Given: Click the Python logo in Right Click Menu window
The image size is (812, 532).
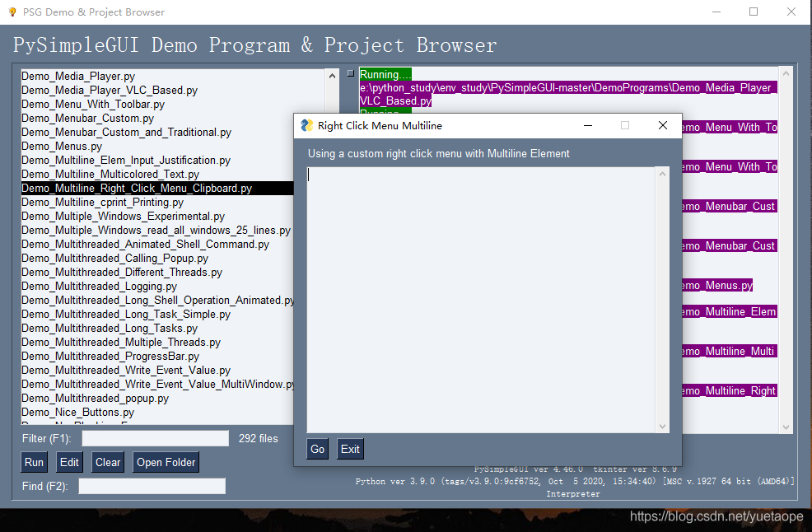Looking at the screenshot, I should pos(306,125).
